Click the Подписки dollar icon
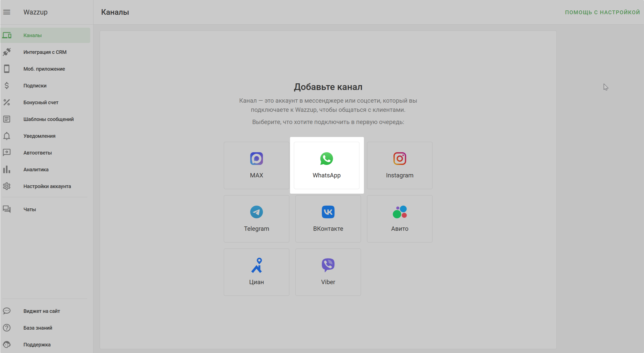Viewport: 644px width, 353px height. point(7,86)
